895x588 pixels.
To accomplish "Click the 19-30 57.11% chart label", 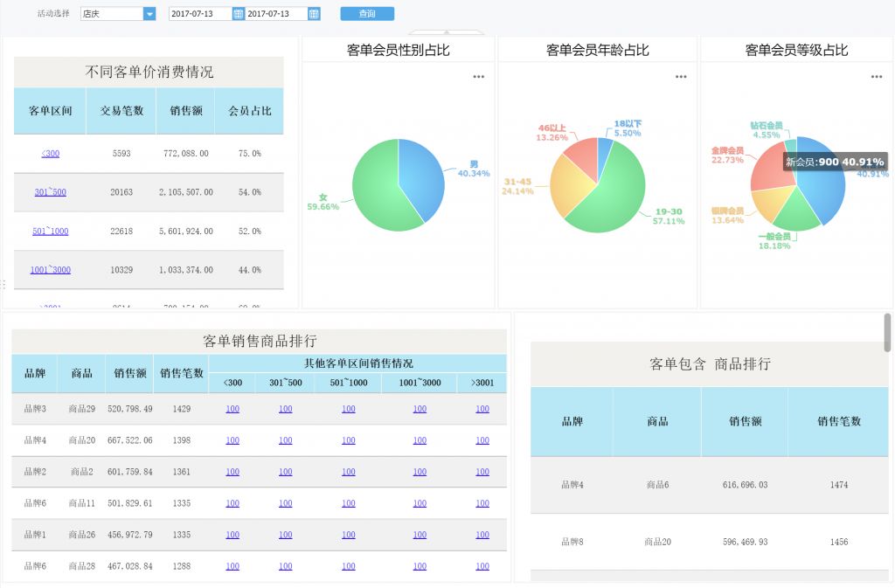I will (x=669, y=216).
